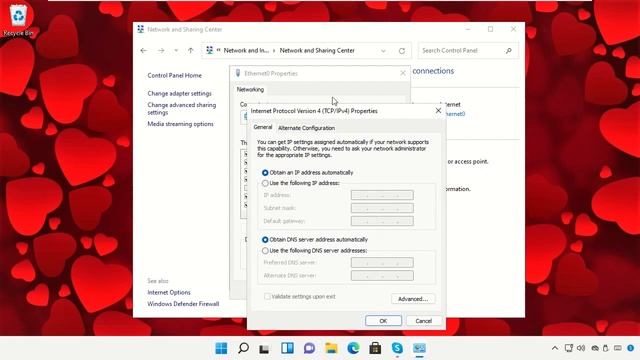Open network status tray icon
The width and height of the screenshot is (640, 360).
click(x=569, y=348)
